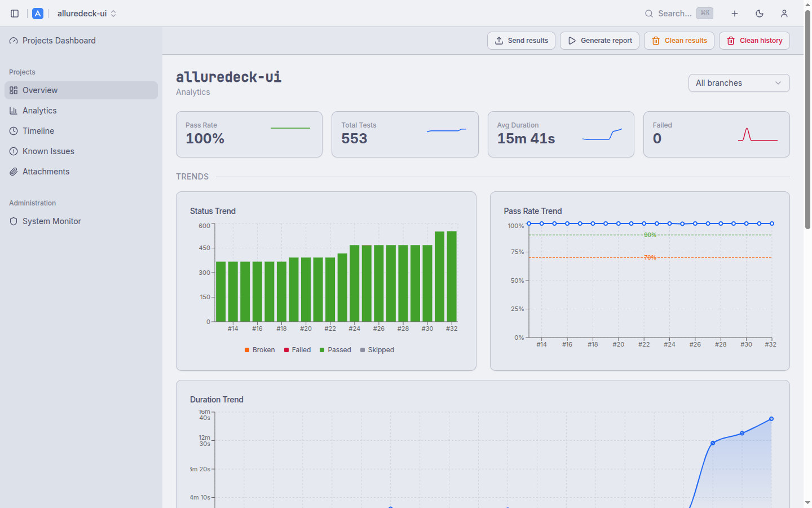Screen dimensions: 812x508
Task: Go to Projects Dashboard
Action: (x=81, y=41)
